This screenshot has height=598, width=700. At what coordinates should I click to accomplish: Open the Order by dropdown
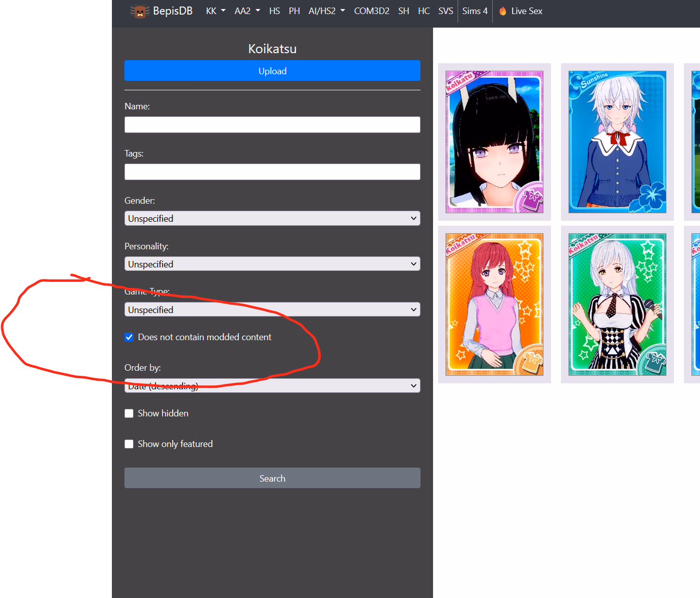point(272,386)
